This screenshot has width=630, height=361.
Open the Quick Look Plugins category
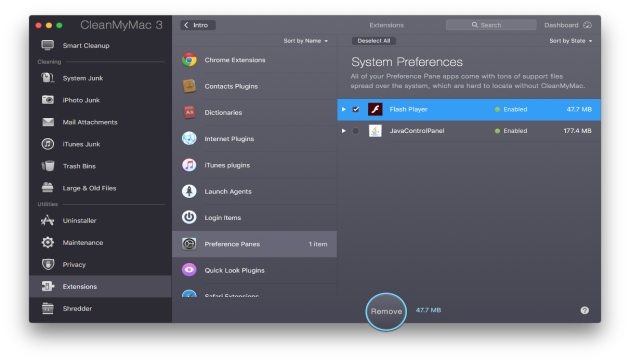(x=254, y=270)
